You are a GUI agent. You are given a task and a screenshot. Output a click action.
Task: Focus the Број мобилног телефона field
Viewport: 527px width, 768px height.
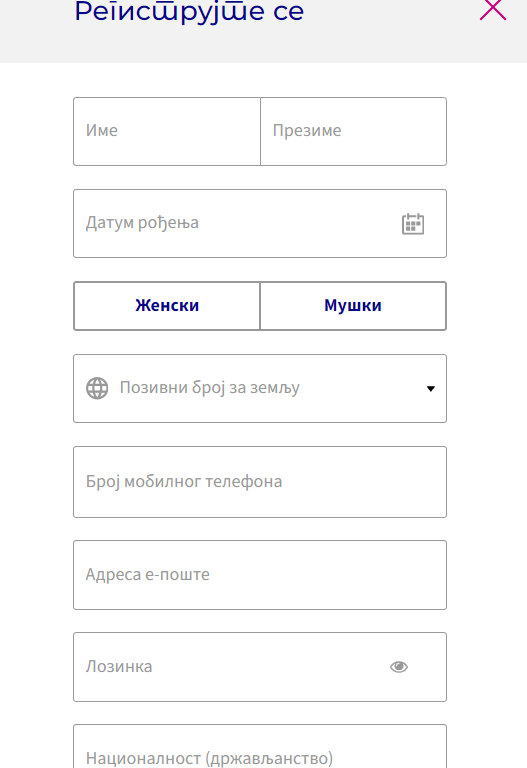[x=260, y=482]
